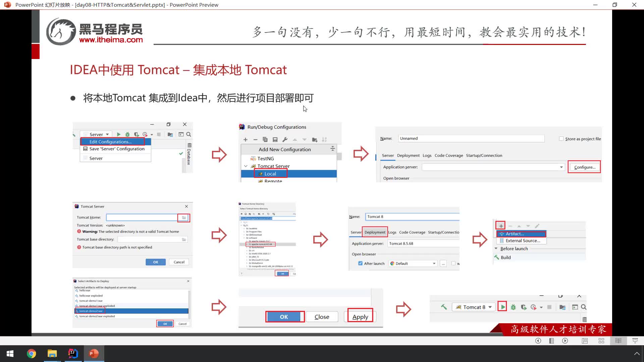
Task: Click Debug bug icon in Tomcat 8 toolbar
Action: point(513,307)
